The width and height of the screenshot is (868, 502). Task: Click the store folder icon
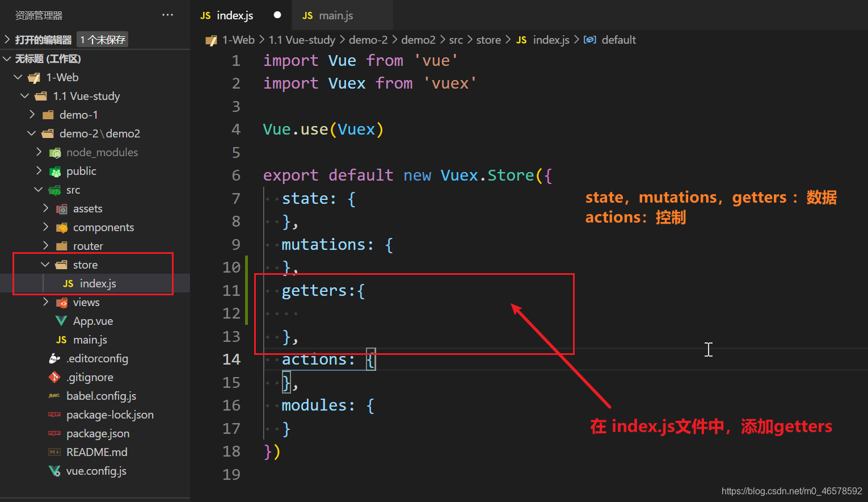point(61,265)
